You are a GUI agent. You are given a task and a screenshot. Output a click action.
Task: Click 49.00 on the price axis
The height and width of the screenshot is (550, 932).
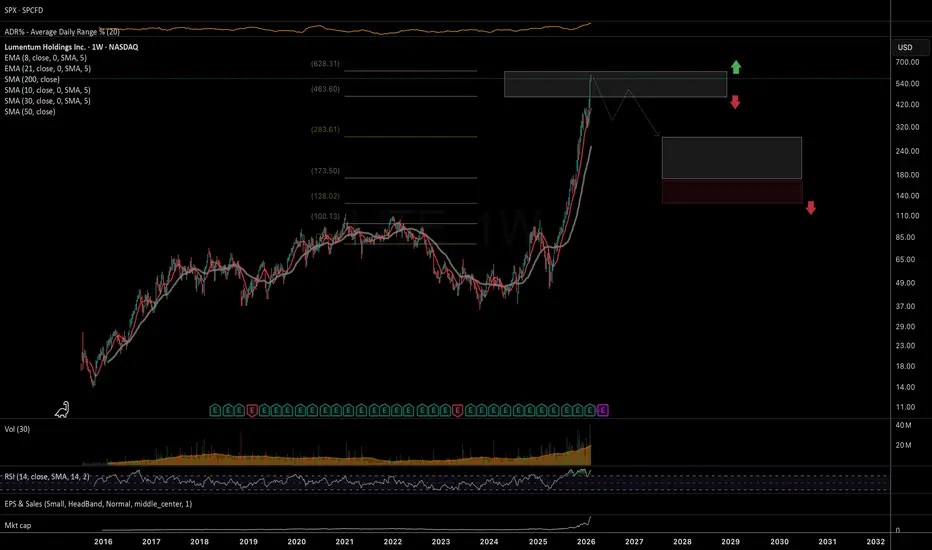pos(905,282)
